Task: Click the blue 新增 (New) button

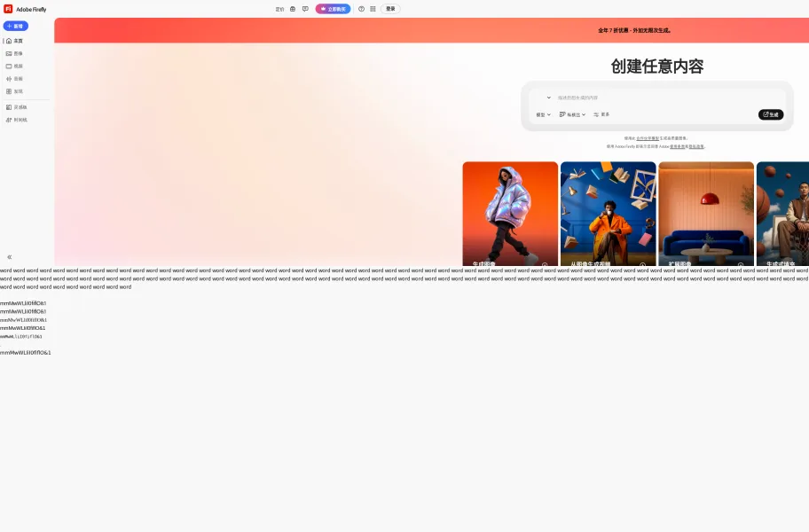Action: (x=15, y=26)
